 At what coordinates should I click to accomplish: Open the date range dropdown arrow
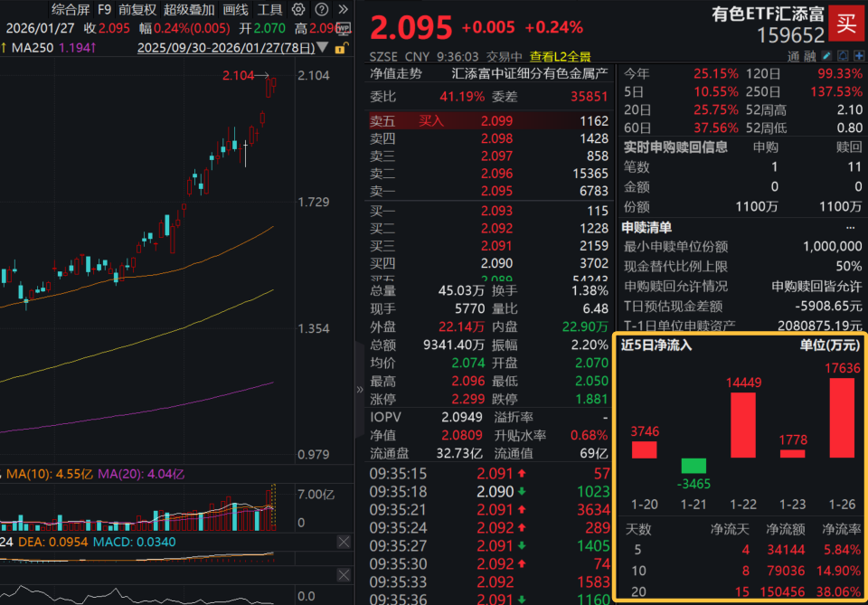[322, 48]
